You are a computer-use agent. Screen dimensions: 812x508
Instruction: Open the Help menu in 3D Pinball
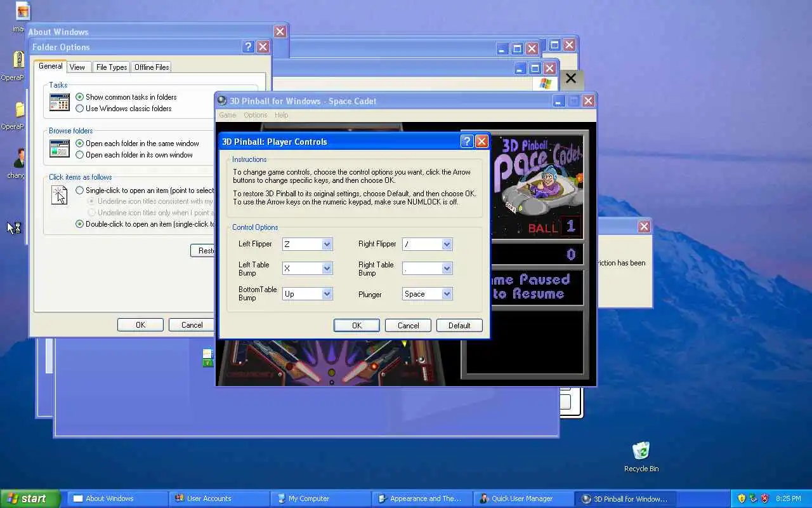coord(282,115)
